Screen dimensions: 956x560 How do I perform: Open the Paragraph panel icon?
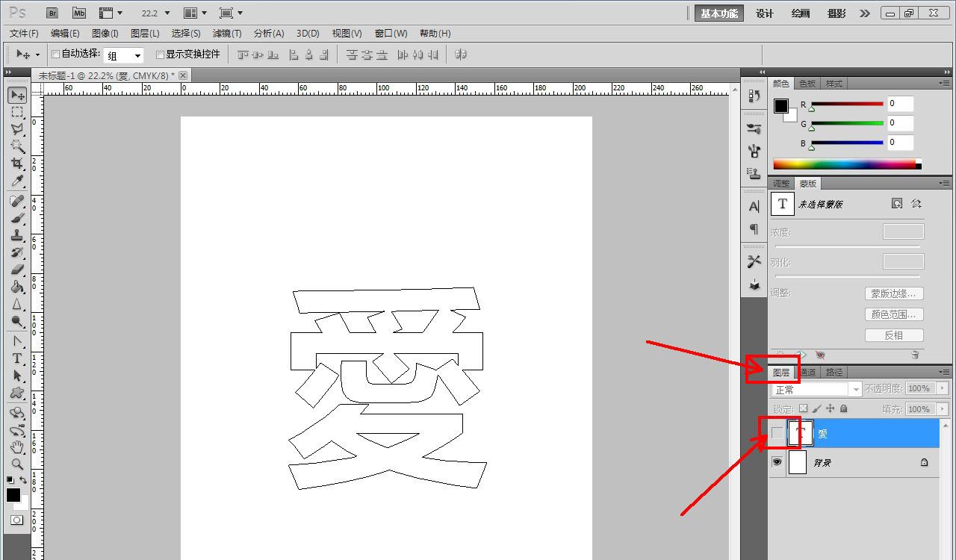coord(754,229)
